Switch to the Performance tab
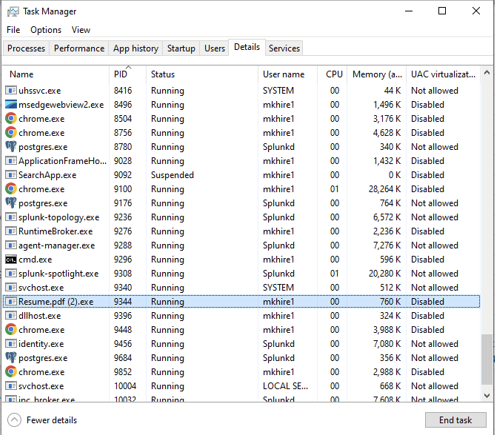This screenshot has height=435, width=495. [79, 49]
